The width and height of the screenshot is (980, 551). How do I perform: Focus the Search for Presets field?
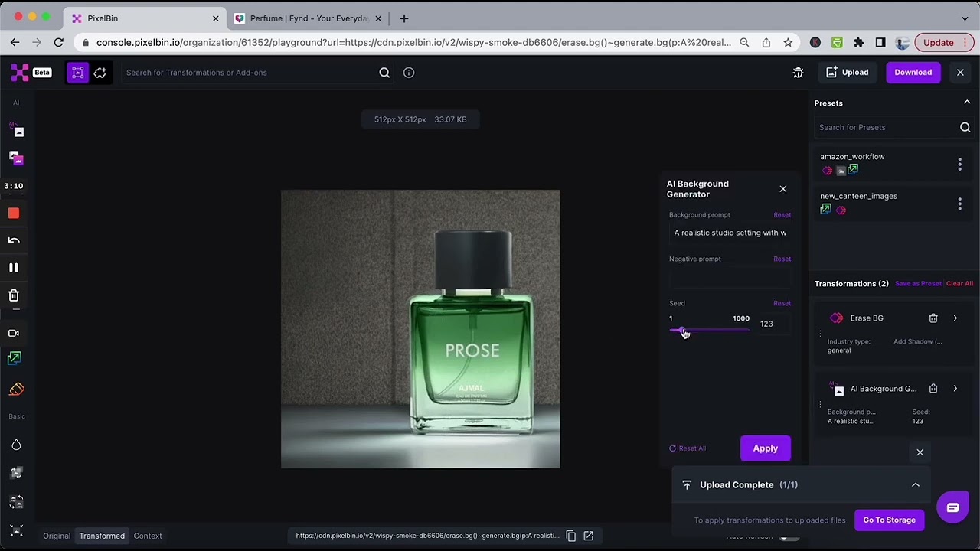[x=884, y=128]
